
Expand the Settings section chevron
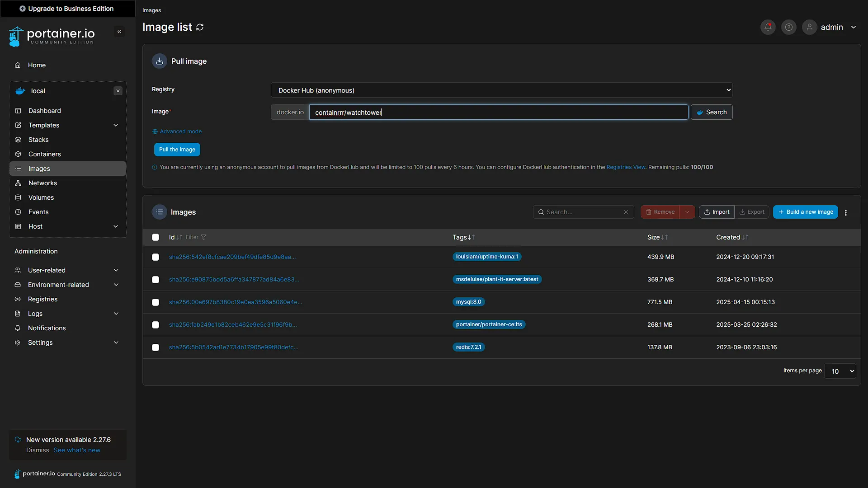pyautogui.click(x=116, y=343)
